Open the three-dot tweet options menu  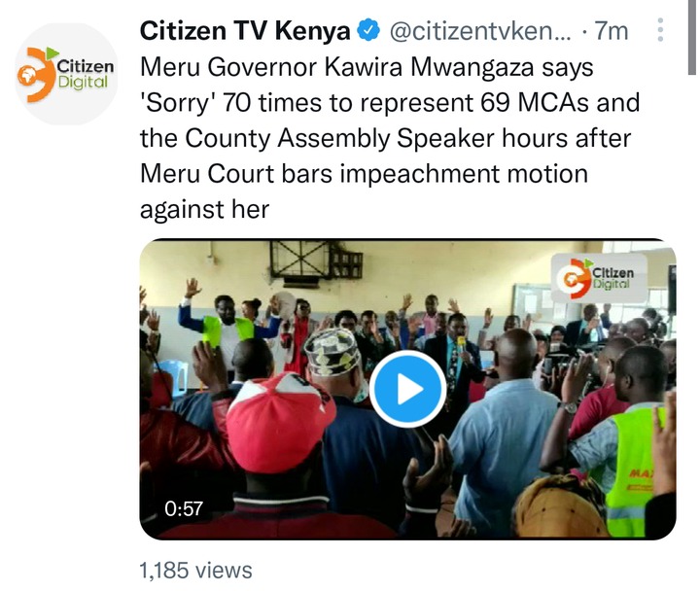(660, 30)
